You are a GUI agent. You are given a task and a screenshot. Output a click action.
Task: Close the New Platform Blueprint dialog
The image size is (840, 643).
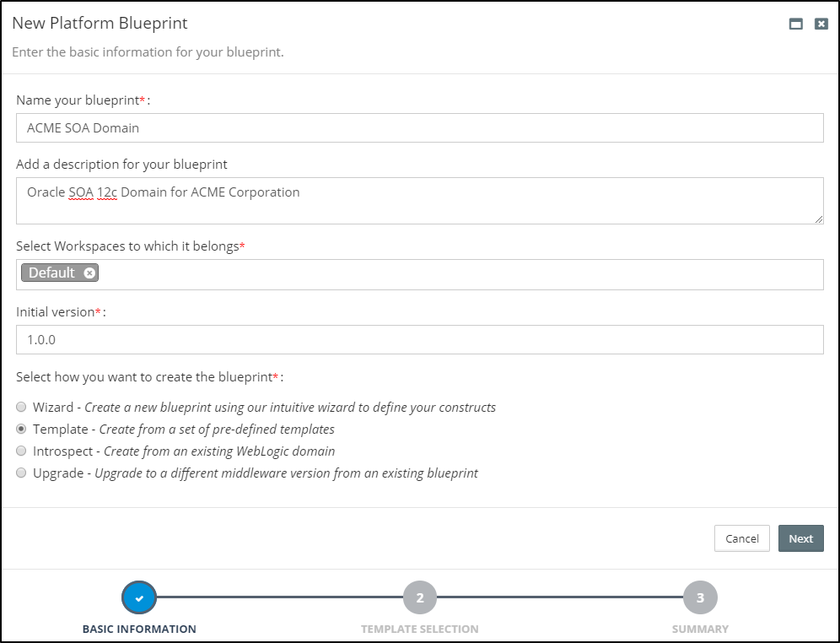821,24
